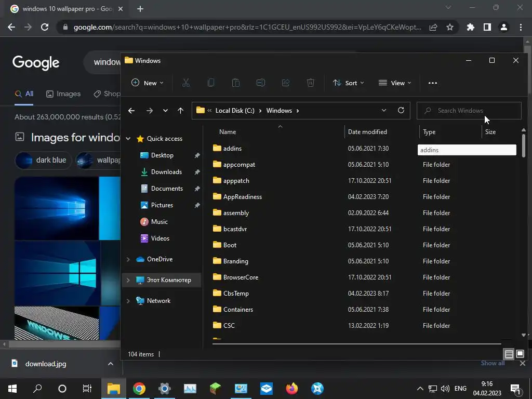Image resolution: width=532 pixels, height=399 pixels.
Task: Select the appcompat folder
Action: point(239,165)
